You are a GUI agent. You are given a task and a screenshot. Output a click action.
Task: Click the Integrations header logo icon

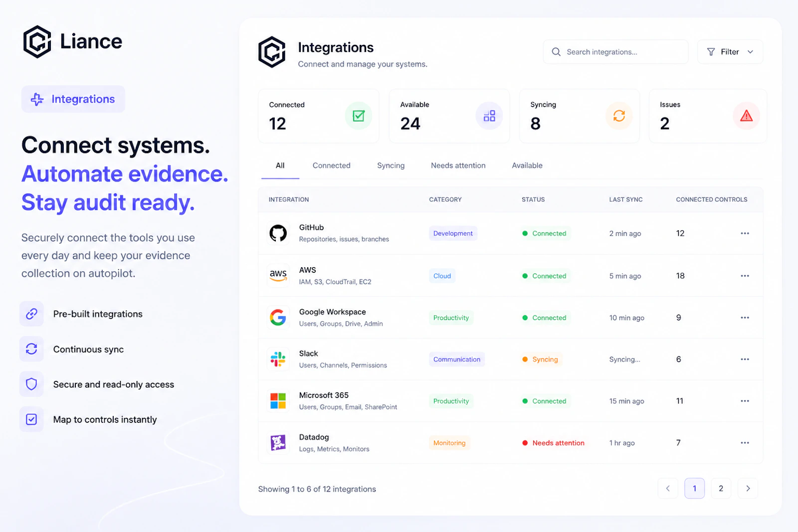(x=272, y=52)
